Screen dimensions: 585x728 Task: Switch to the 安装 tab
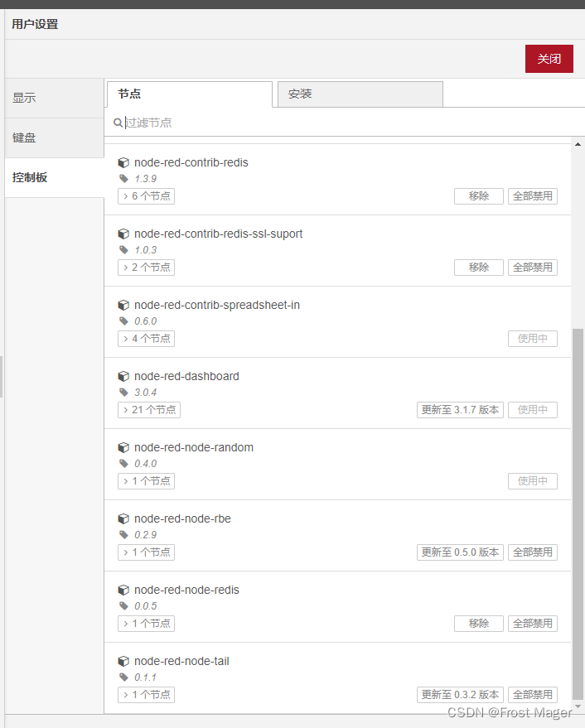(x=360, y=94)
